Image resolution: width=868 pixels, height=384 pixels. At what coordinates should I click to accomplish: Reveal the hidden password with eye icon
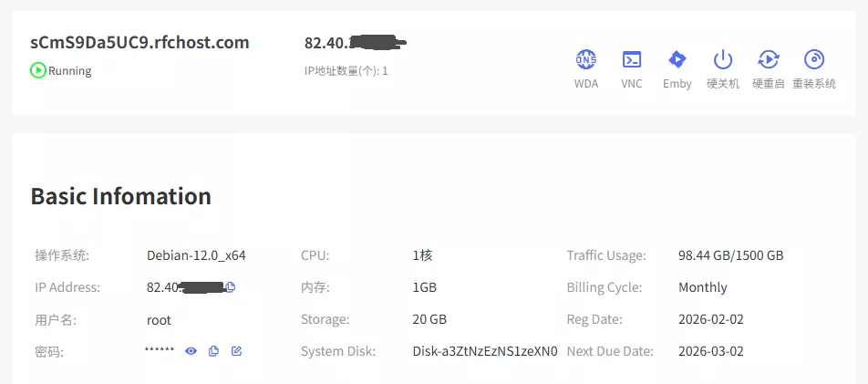pos(191,351)
